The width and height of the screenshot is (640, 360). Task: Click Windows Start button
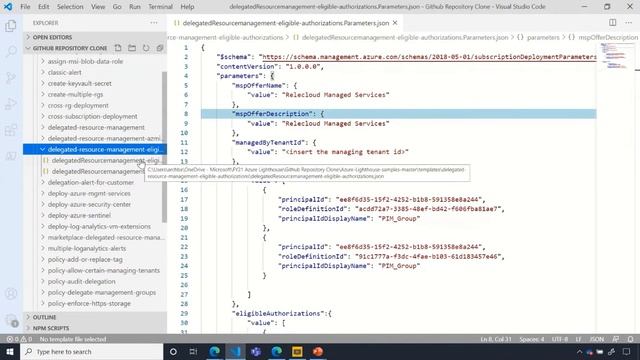pos(10,351)
